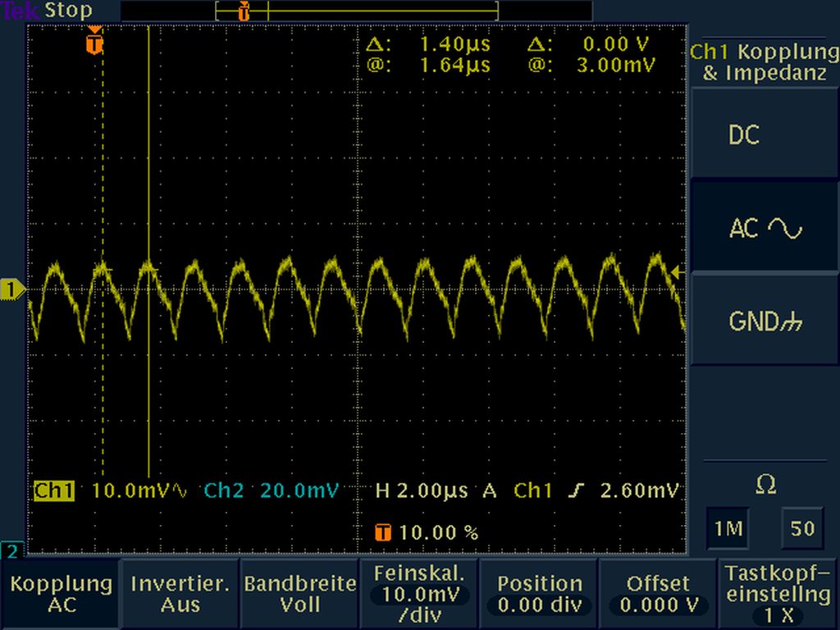Viewport: 840px width, 630px height.
Task: Open Feinskal. 10.0mV/div setting
Action: pyautogui.click(x=419, y=594)
